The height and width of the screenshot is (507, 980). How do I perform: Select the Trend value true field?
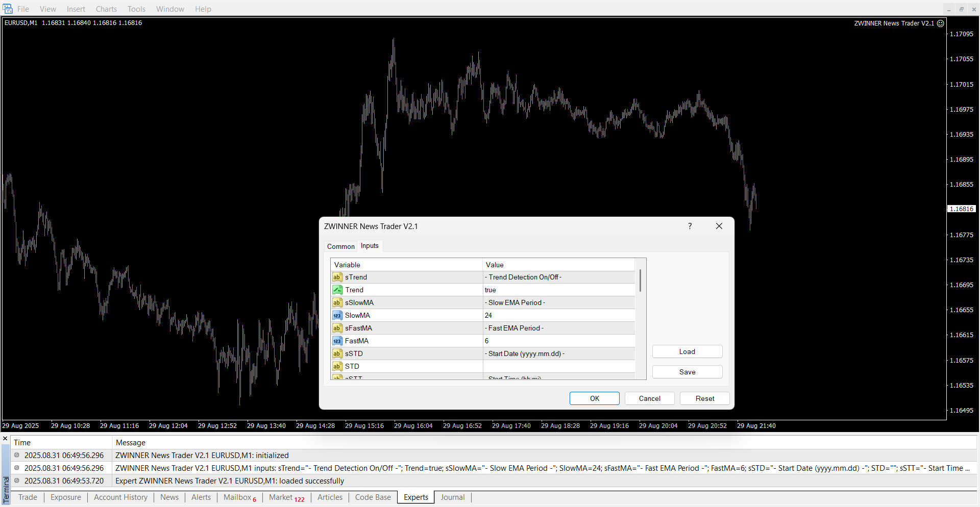coord(558,290)
